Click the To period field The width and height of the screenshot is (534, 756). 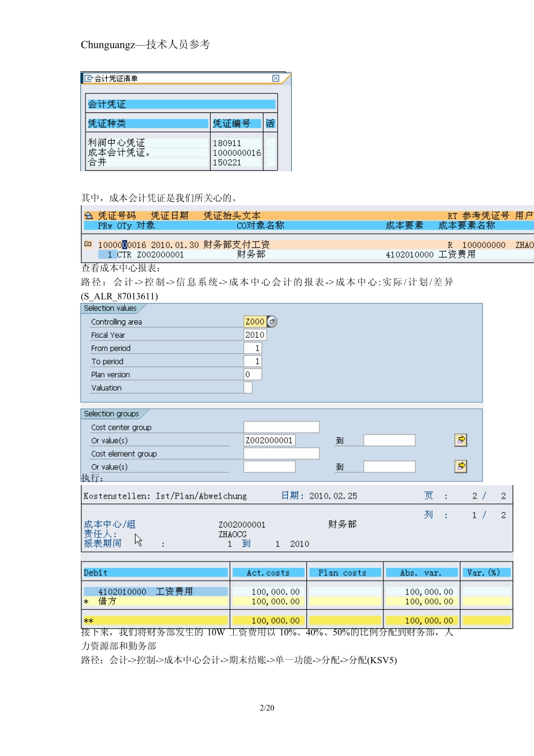252,361
